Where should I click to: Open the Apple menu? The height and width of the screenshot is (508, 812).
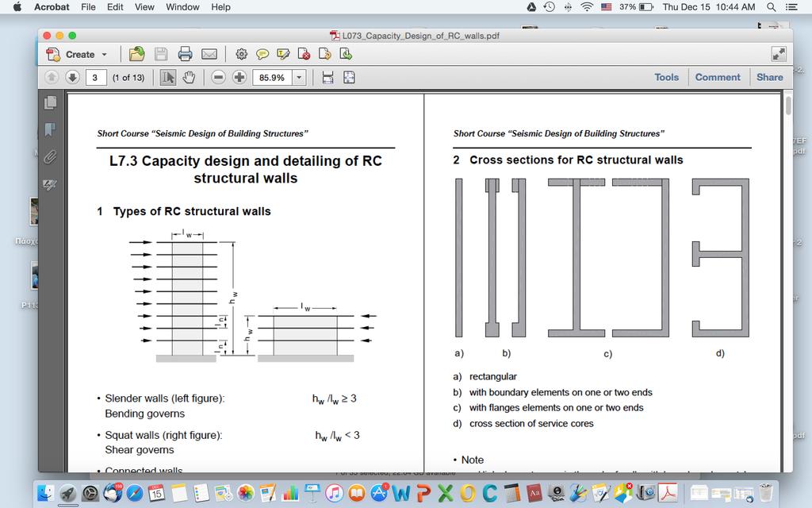coord(17,7)
